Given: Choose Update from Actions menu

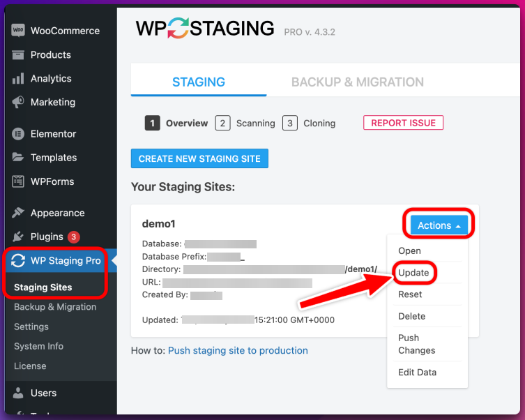Looking at the screenshot, I should pyautogui.click(x=413, y=273).
